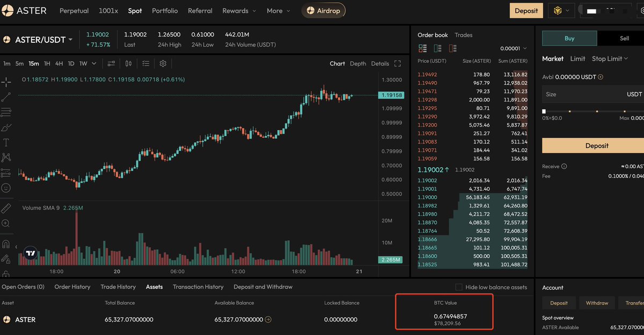Switch to the Depth chart view
The image size is (644, 335).
358,63
